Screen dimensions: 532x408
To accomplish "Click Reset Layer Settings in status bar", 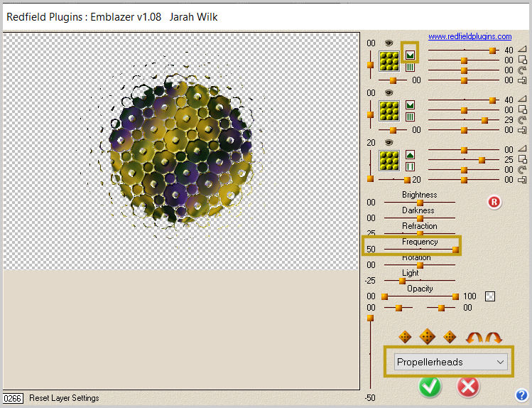I will coord(64,398).
